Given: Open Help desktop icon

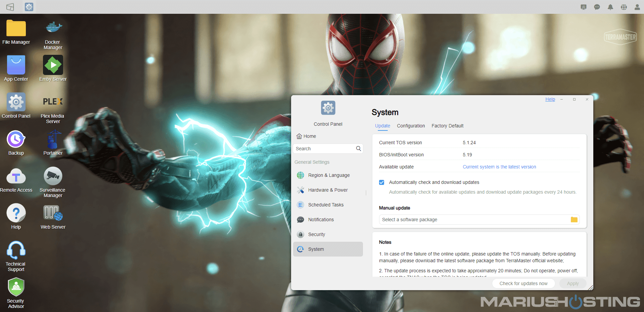Looking at the screenshot, I should 16,217.
